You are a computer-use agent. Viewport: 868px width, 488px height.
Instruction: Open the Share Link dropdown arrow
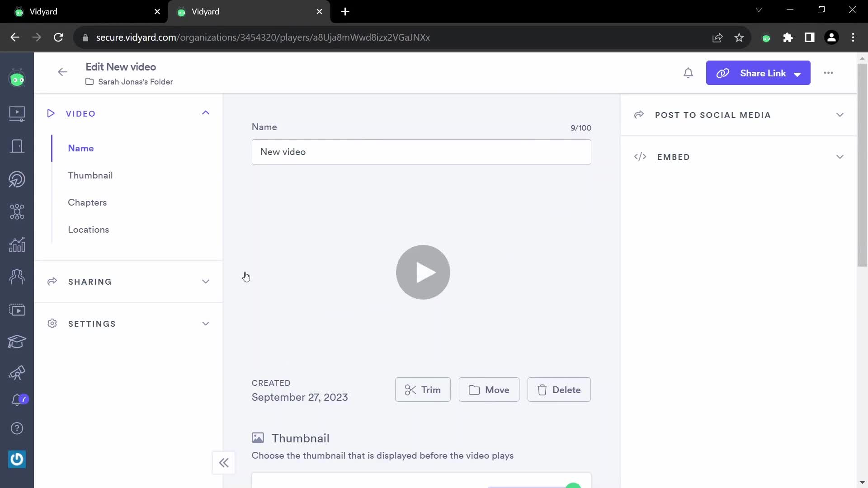click(797, 74)
